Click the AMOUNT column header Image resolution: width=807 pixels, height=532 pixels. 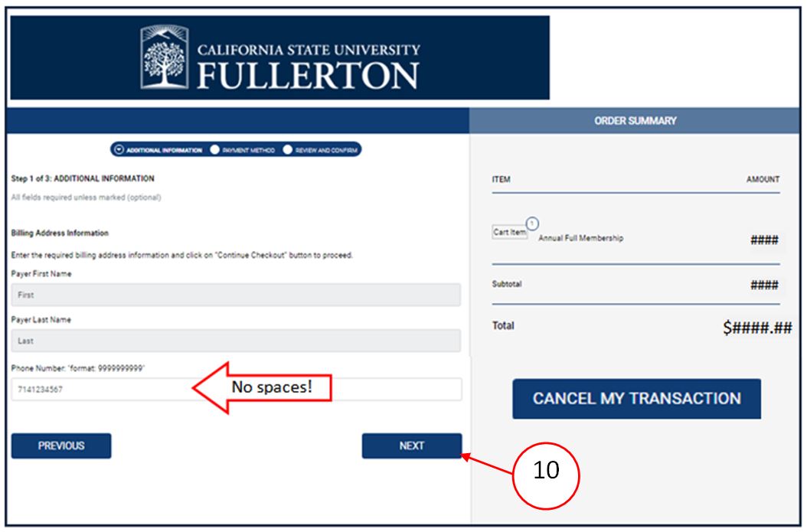pos(763,179)
